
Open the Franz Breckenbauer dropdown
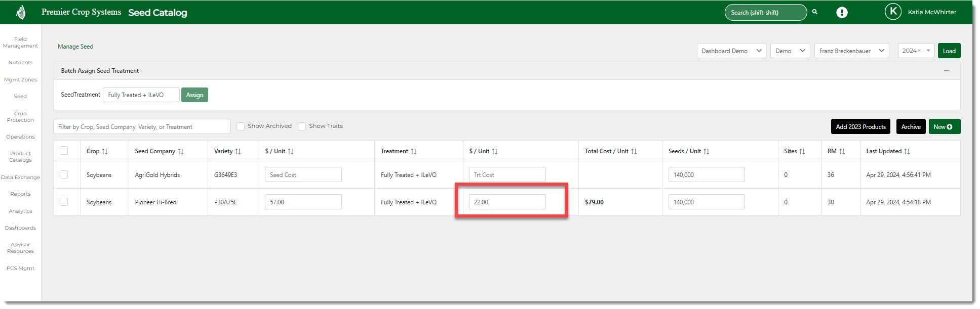tap(851, 51)
